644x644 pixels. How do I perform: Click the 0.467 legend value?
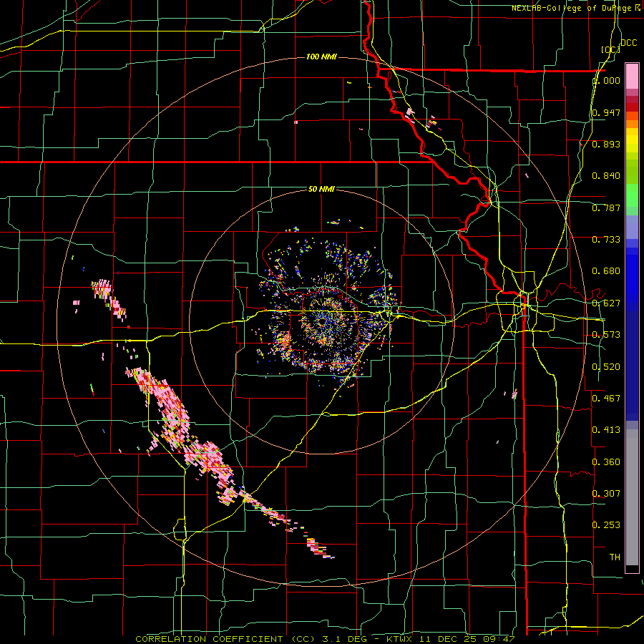coord(606,399)
